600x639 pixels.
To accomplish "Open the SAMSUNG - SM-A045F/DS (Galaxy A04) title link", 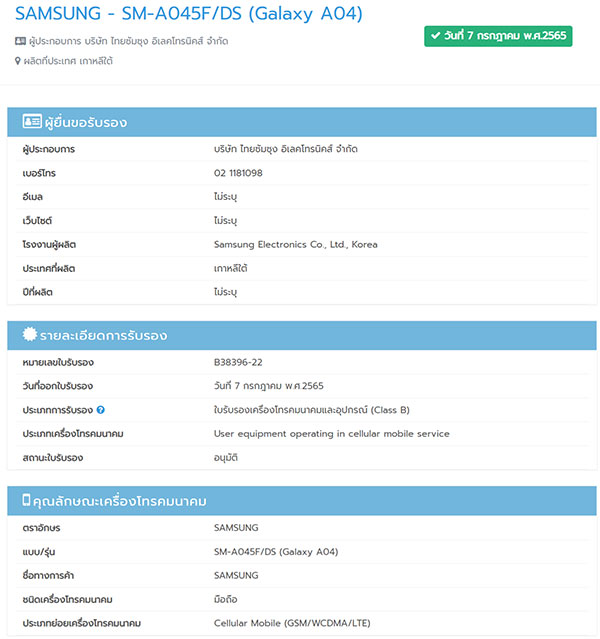I will (x=189, y=13).
